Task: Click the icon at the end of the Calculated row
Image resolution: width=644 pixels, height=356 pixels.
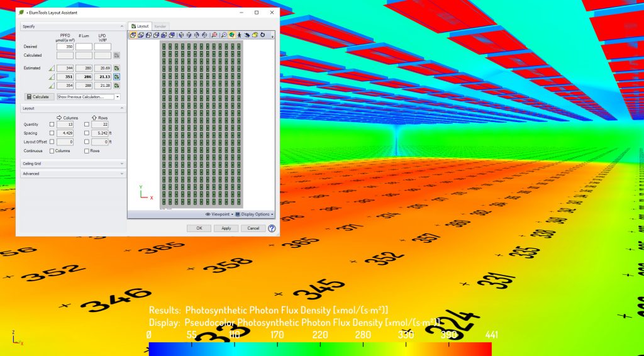Action: [116, 55]
